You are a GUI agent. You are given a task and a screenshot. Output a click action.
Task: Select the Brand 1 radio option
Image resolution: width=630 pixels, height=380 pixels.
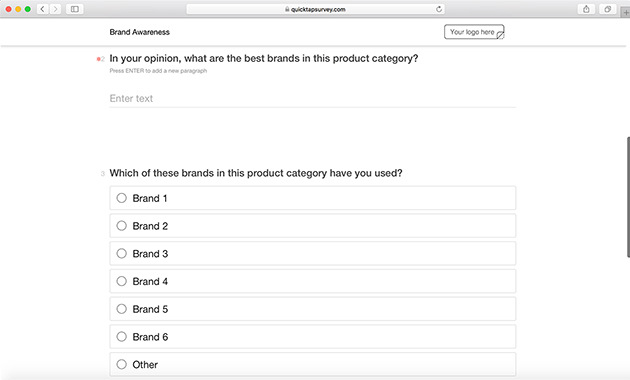pyautogui.click(x=313, y=198)
